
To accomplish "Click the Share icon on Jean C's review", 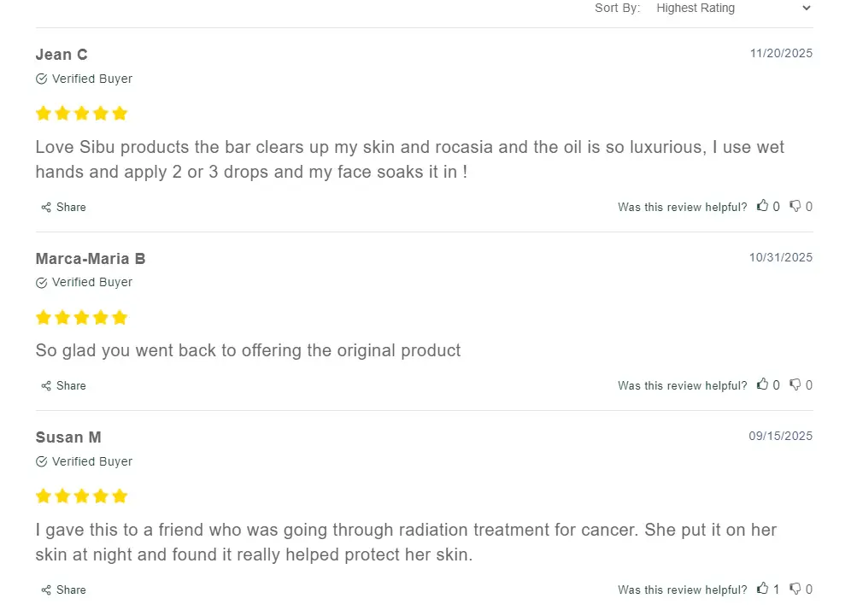I will 44,207.
